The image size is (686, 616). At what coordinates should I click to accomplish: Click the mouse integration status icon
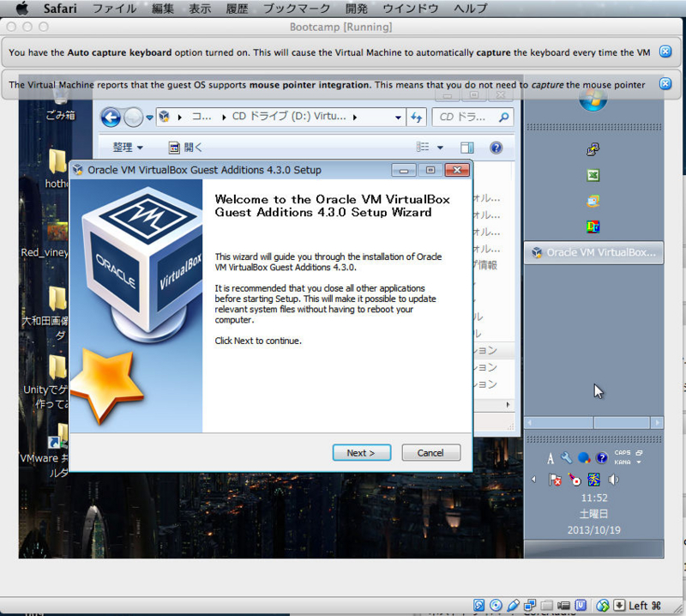(603, 606)
